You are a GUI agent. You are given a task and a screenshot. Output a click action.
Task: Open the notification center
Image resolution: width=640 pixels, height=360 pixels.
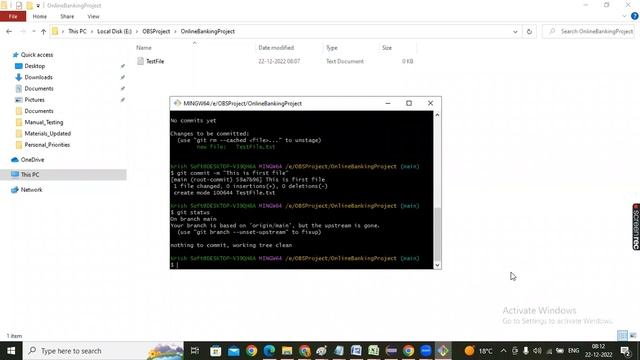pyautogui.click(x=625, y=351)
